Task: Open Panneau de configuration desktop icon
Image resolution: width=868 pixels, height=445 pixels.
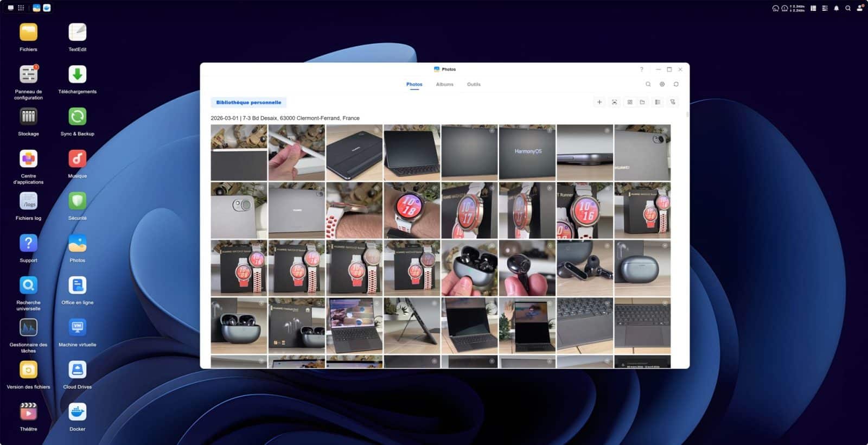Action: click(28, 75)
